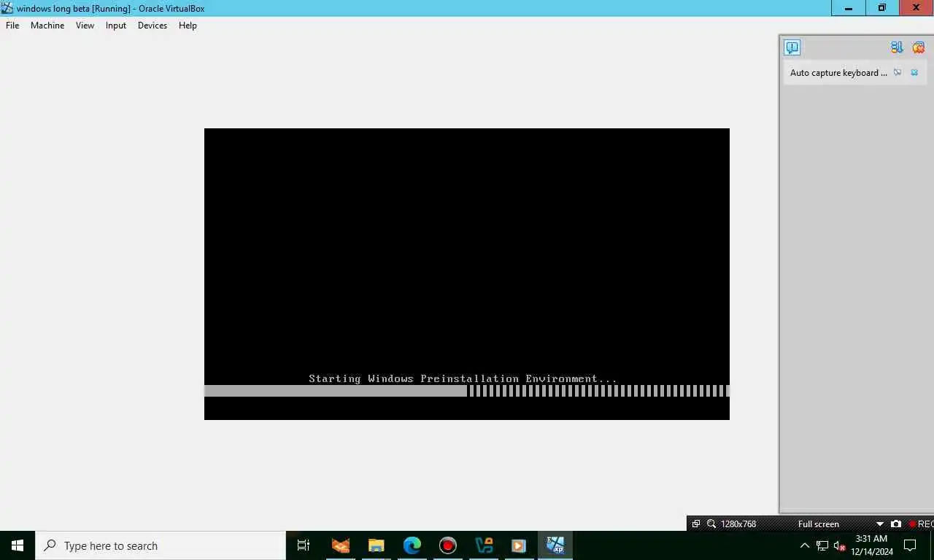Take a screenshot with the camera icon
The width and height of the screenshot is (934, 560).
tap(896, 524)
